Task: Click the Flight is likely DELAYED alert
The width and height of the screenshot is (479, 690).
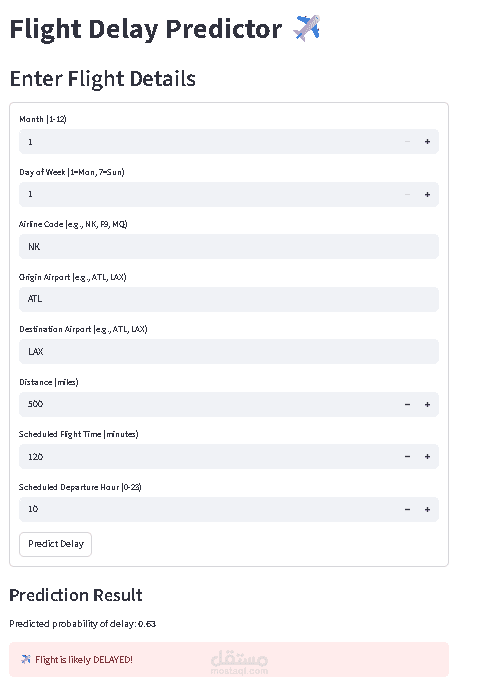Action: 229,660
